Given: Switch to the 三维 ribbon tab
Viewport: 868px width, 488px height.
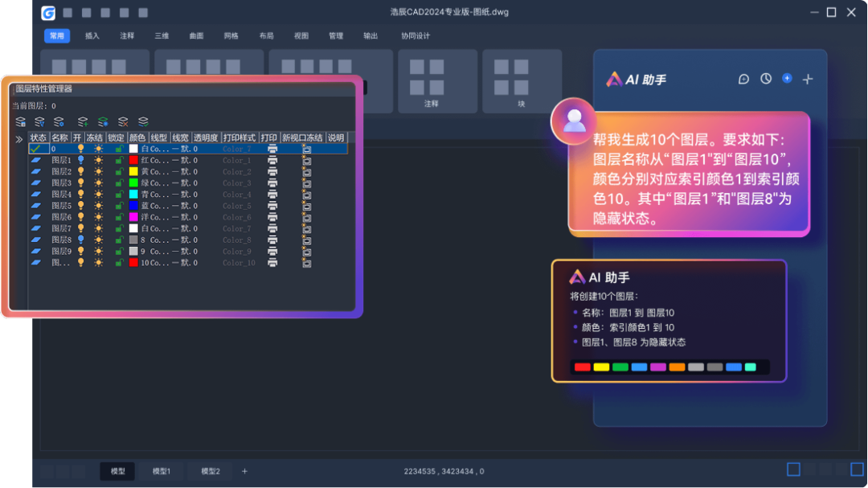Looking at the screenshot, I should (x=162, y=36).
